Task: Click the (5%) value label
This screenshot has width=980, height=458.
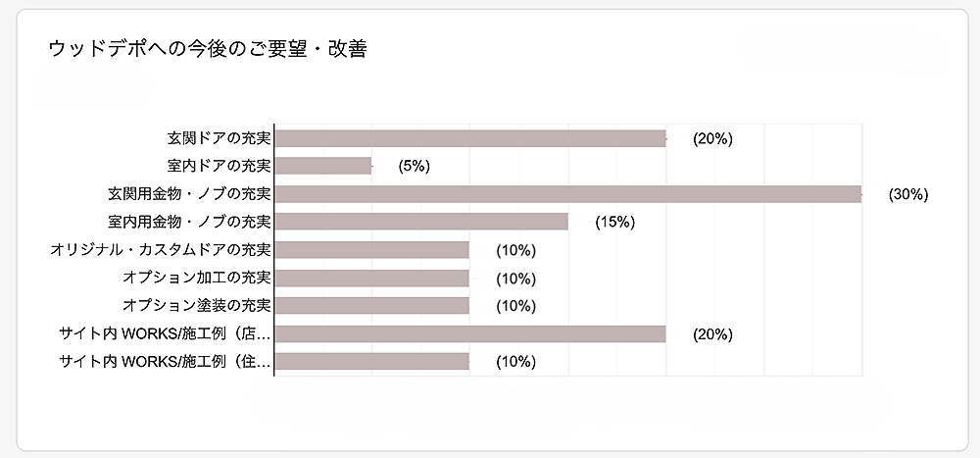Action: click(x=415, y=166)
